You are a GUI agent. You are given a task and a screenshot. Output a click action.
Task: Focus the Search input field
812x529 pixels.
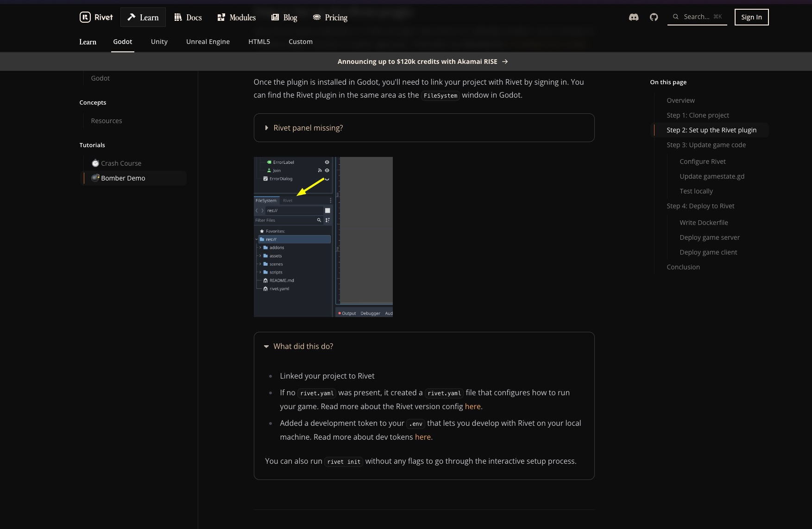coord(697,17)
